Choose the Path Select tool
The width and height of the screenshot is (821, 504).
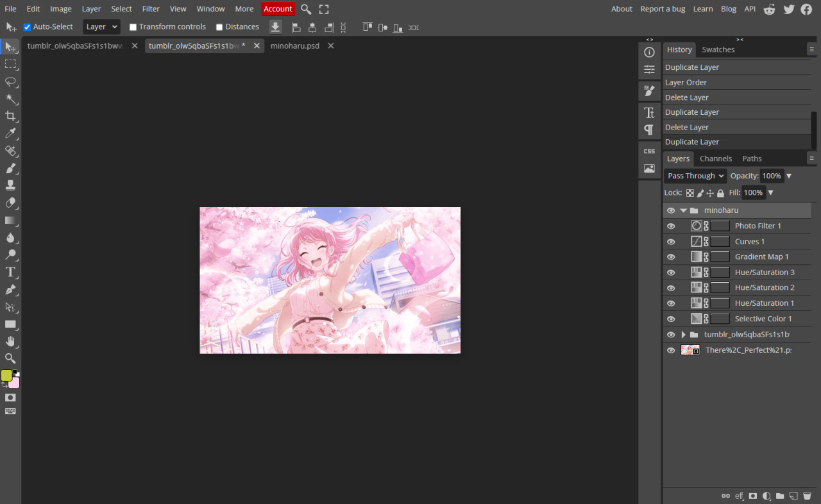(x=11, y=307)
